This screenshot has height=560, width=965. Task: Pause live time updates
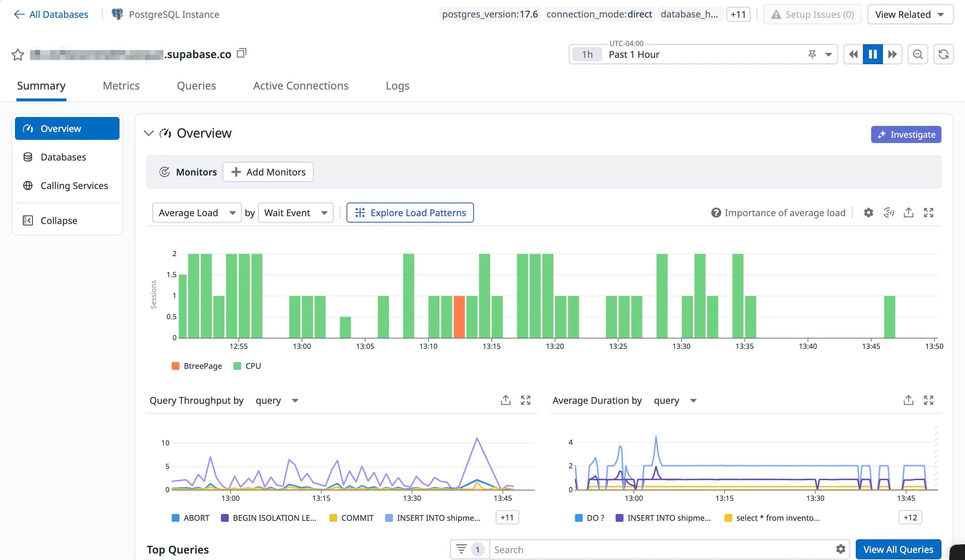pos(872,54)
